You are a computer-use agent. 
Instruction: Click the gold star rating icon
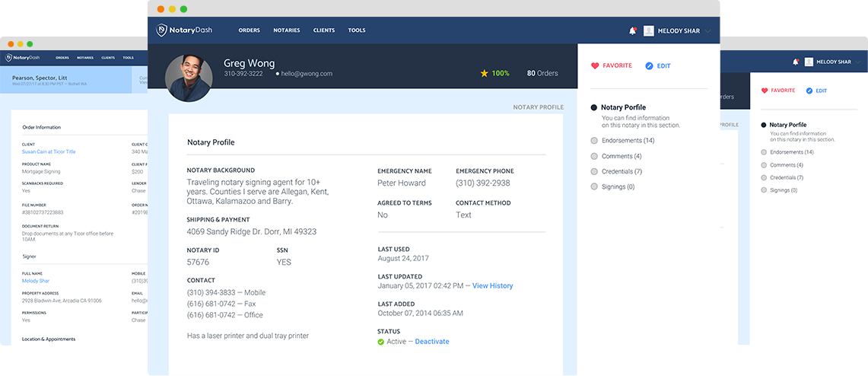(484, 74)
